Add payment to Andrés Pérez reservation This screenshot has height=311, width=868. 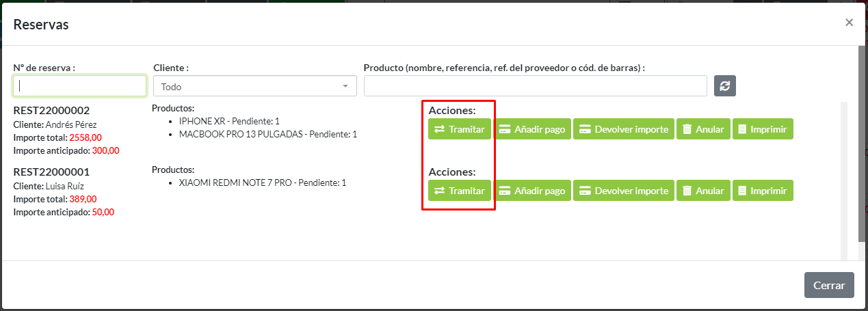click(532, 129)
